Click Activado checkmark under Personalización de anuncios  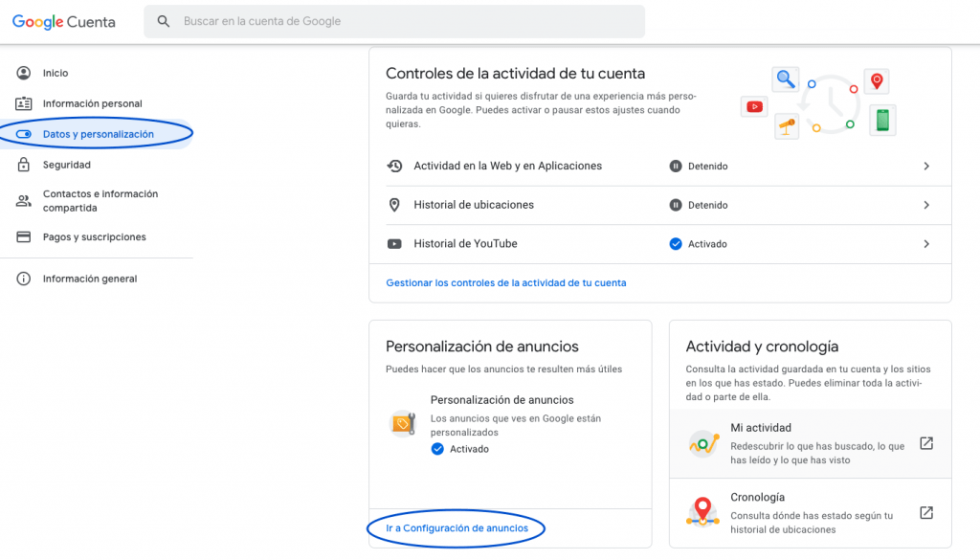pyautogui.click(x=437, y=449)
